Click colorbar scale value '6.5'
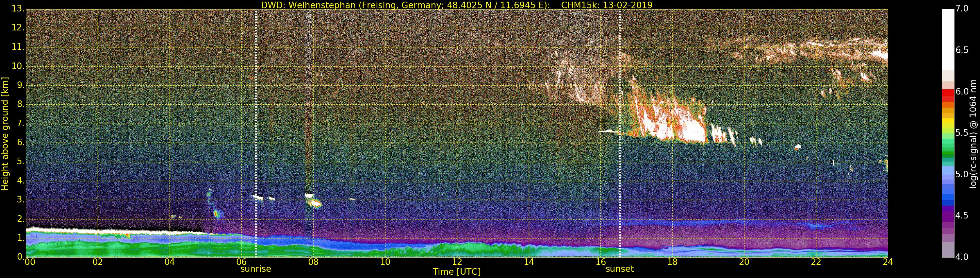The image size is (980, 278). coord(962,50)
